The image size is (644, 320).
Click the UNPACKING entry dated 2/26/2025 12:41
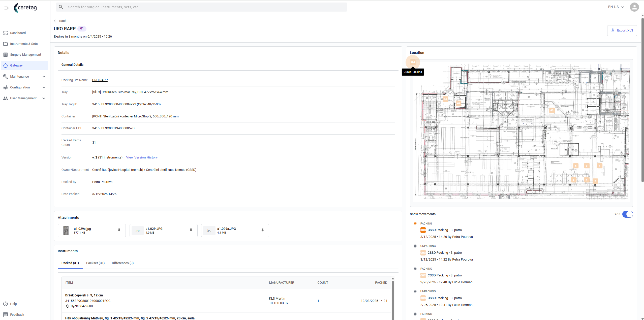click(446, 298)
